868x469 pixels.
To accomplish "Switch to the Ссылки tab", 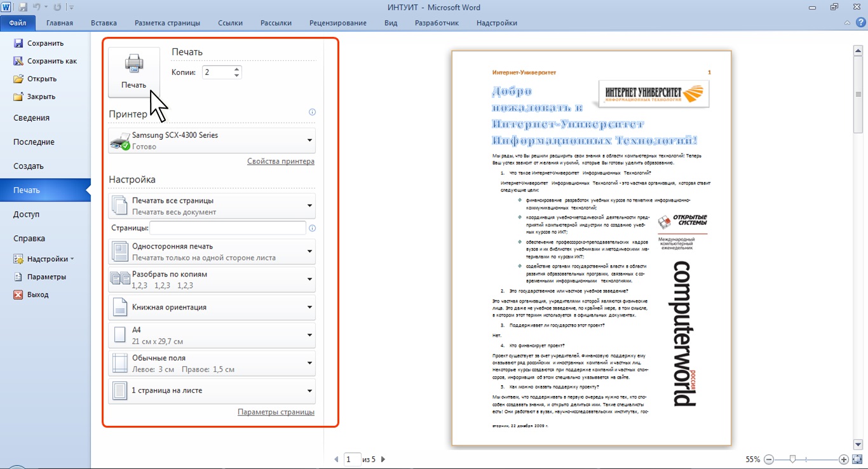I will click(x=230, y=23).
